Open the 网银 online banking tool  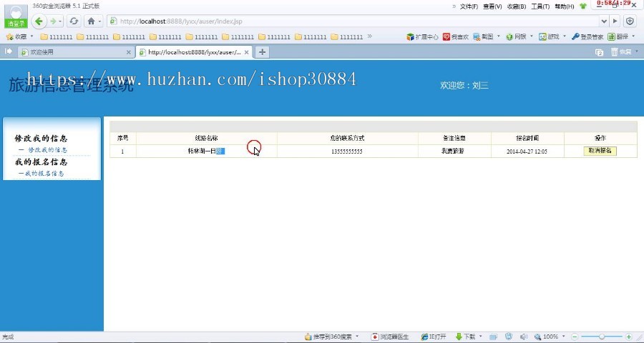[516, 36]
